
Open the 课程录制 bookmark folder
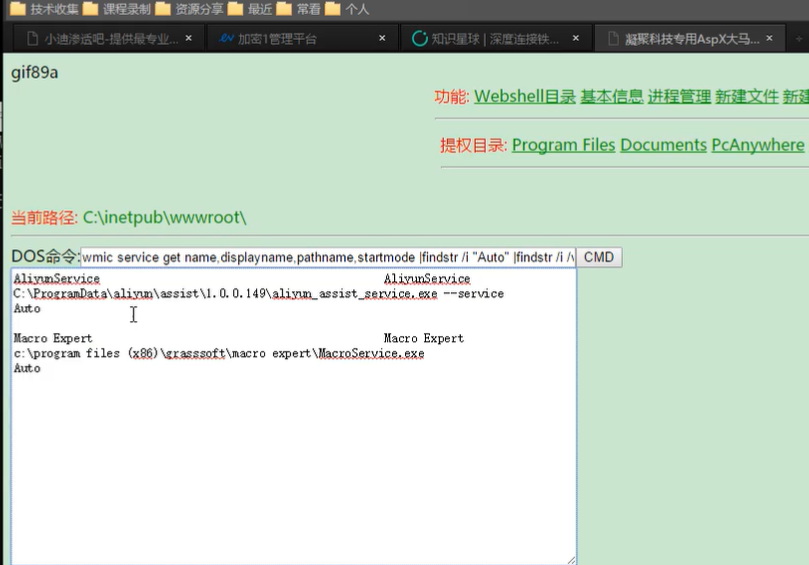coord(117,9)
